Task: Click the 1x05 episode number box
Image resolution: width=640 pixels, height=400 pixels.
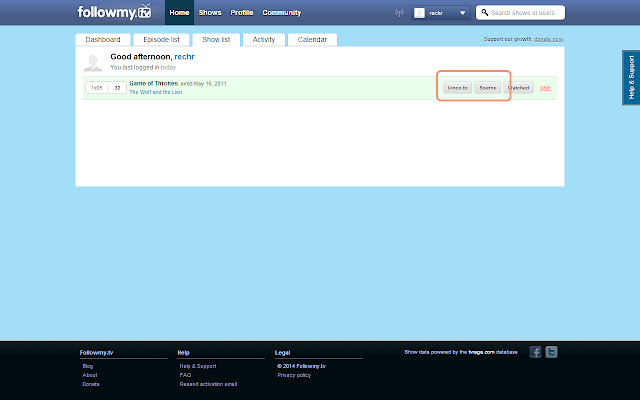Action: 97,88
